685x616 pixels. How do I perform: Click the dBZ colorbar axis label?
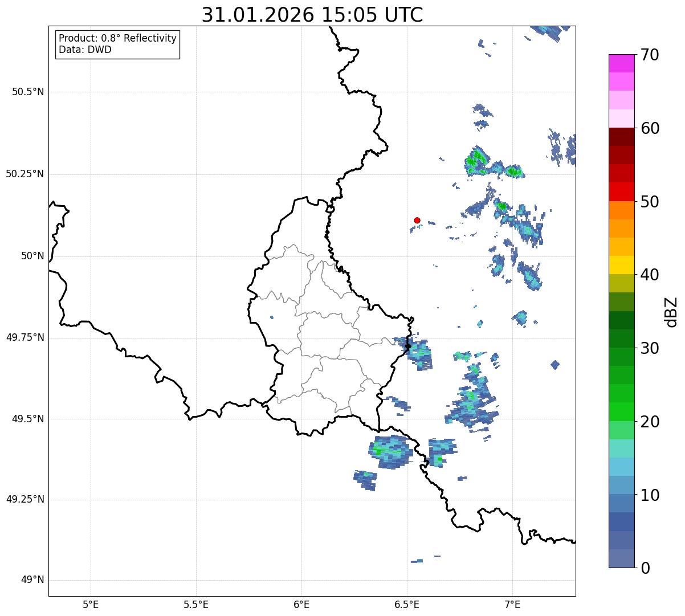click(x=671, y=311)
